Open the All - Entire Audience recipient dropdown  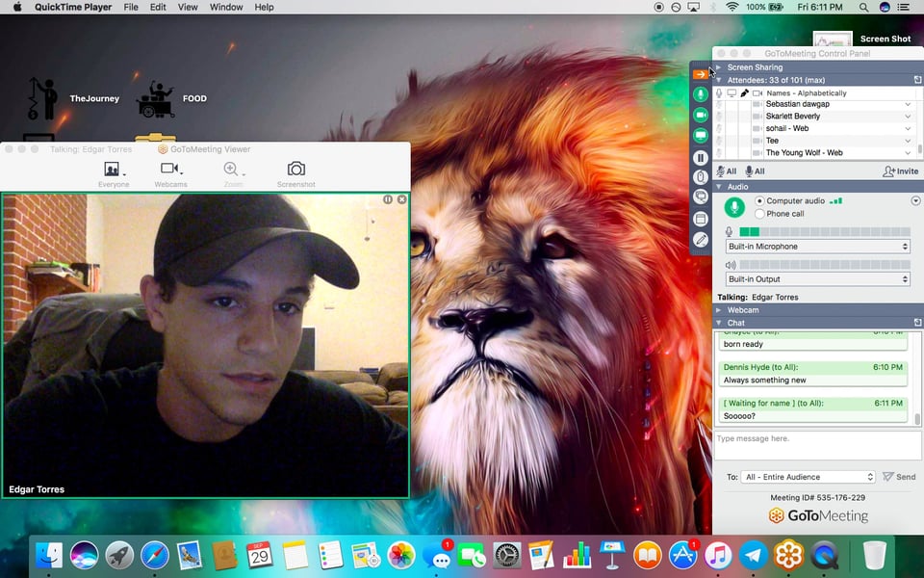(808, 477)
